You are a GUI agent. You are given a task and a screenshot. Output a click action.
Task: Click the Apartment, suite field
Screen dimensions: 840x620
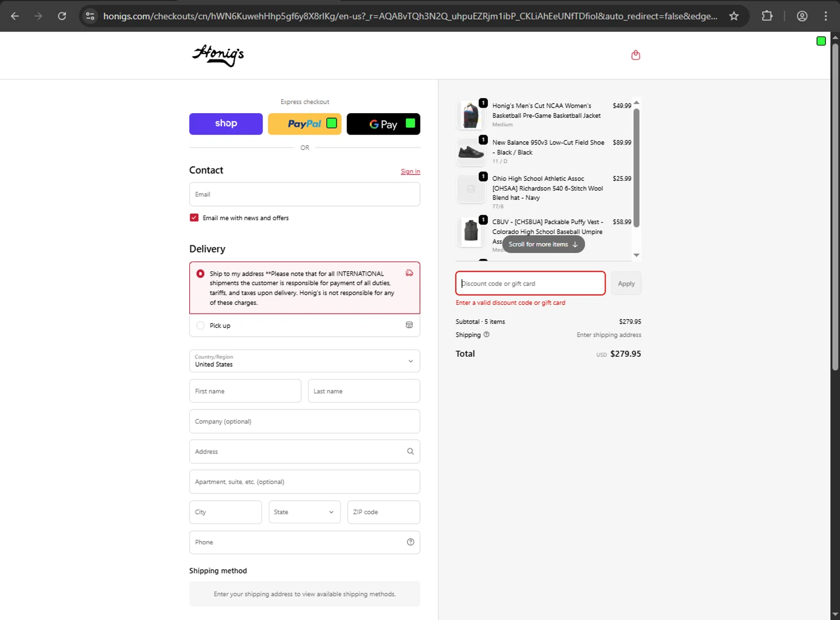coord(305,482)
